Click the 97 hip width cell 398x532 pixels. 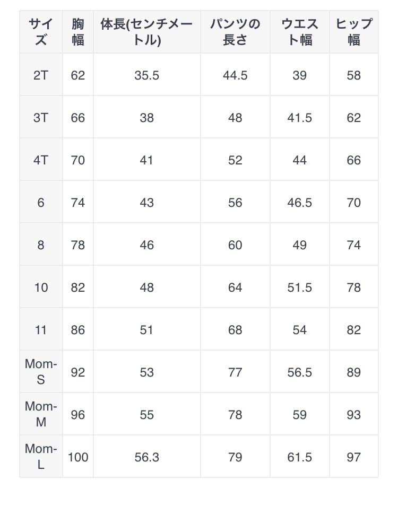pyautogui.click(x=353, y=456)
